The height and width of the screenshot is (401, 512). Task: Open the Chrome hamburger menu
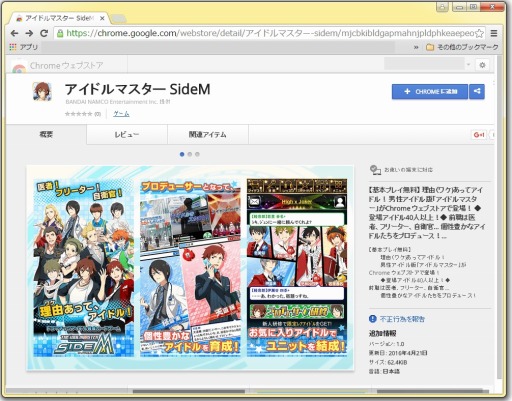click(494, 33)
